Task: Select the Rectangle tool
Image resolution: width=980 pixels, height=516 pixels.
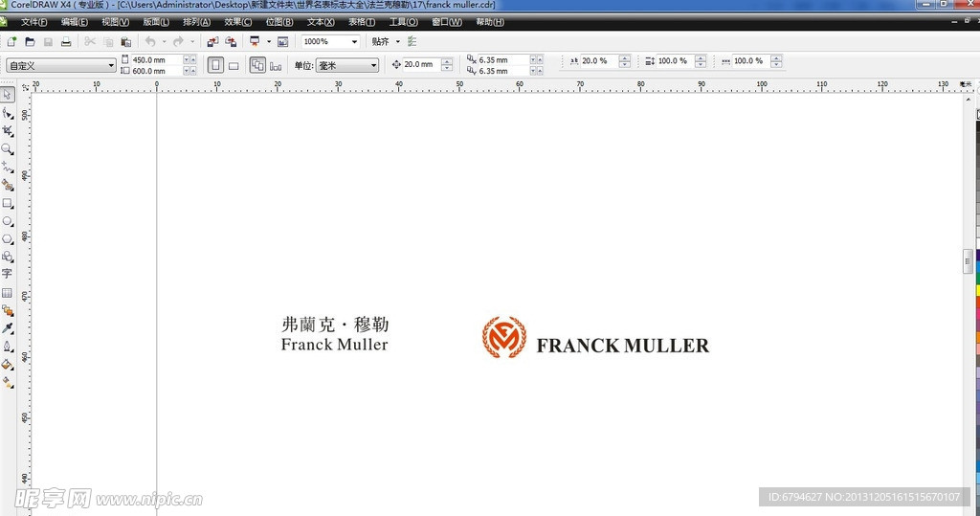Action: tap(7, 203)
